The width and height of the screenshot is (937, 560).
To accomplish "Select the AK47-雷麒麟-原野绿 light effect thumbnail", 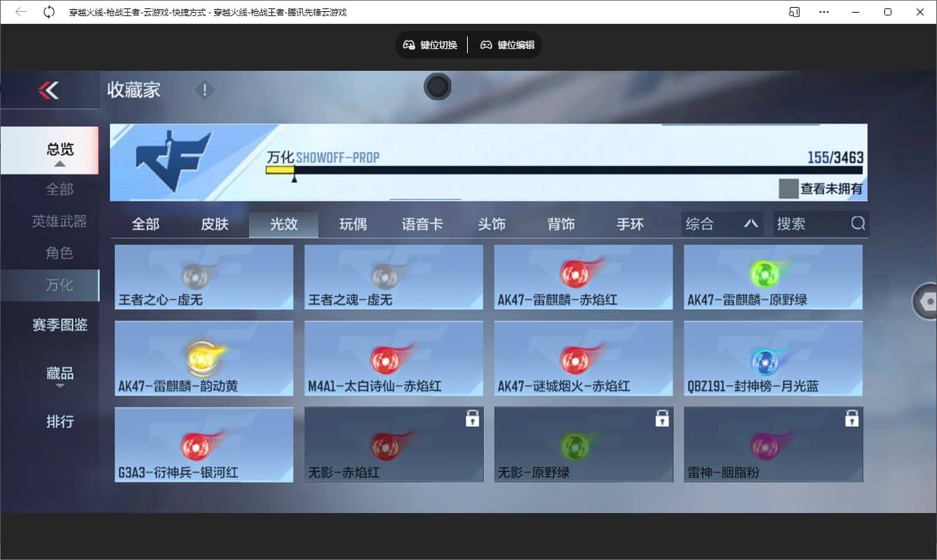I will coord(773,277).
